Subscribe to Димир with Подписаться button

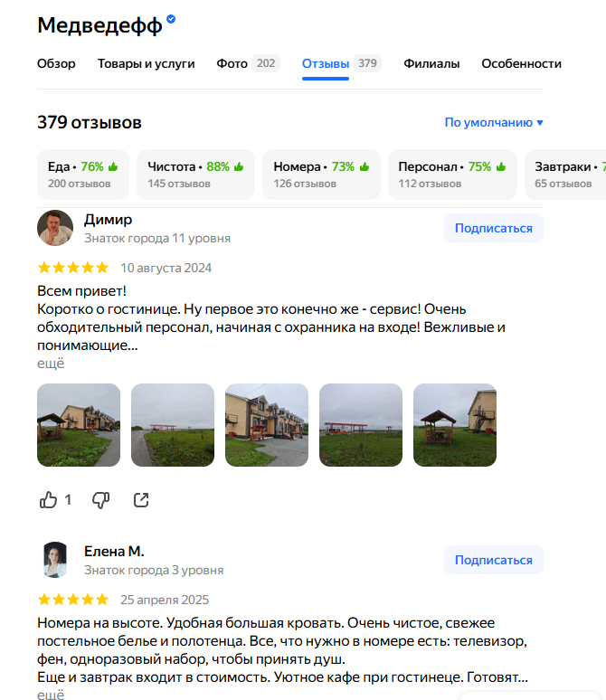(494, 228)
